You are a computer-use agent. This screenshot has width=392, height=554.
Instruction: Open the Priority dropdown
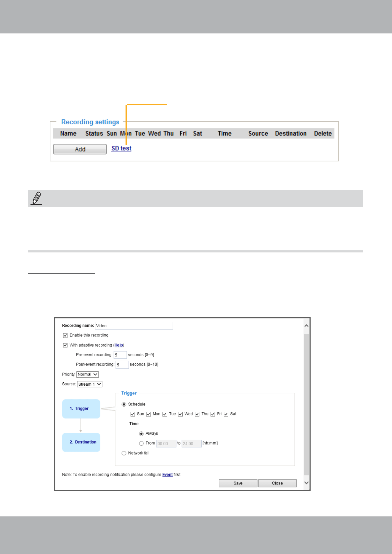pyautogui.click(x=88, y=374)
